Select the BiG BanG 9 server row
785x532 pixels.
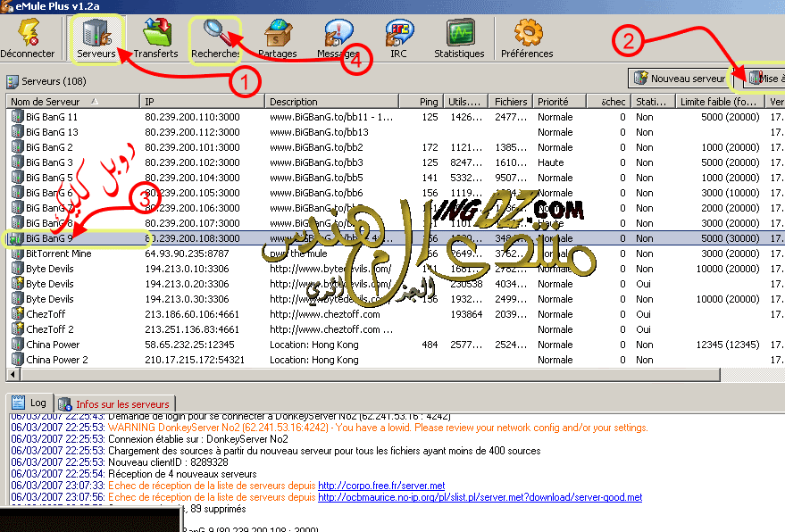click(x=50, y=238)
